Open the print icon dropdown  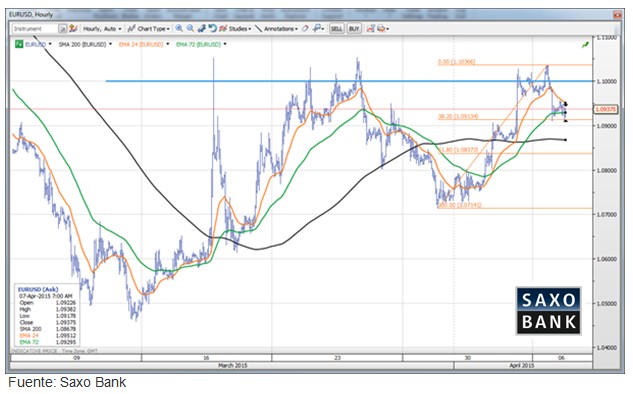click(x=383, y=29)
